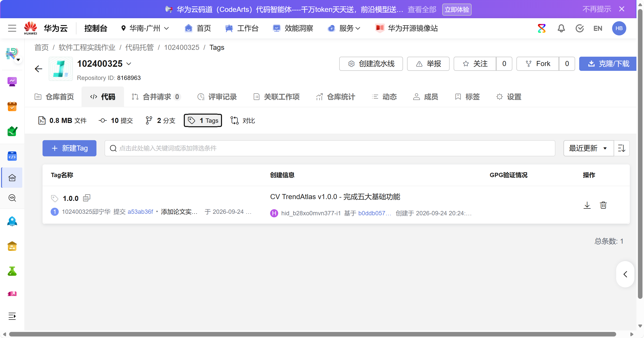Click 不再提示 in the banner
This screenshot has width=644, height=338.
pyautogui.click(x=597, y=9)
